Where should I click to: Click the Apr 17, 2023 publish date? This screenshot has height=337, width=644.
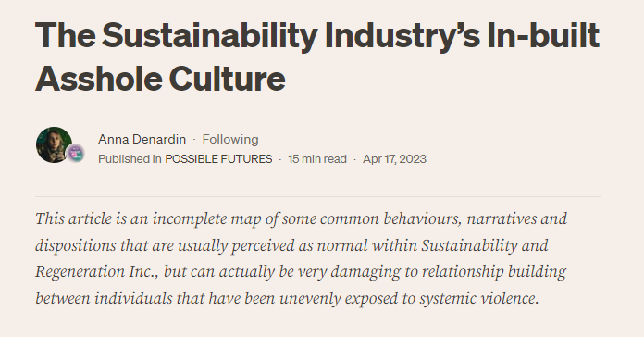pyautogui.click(x=394, y=159)
